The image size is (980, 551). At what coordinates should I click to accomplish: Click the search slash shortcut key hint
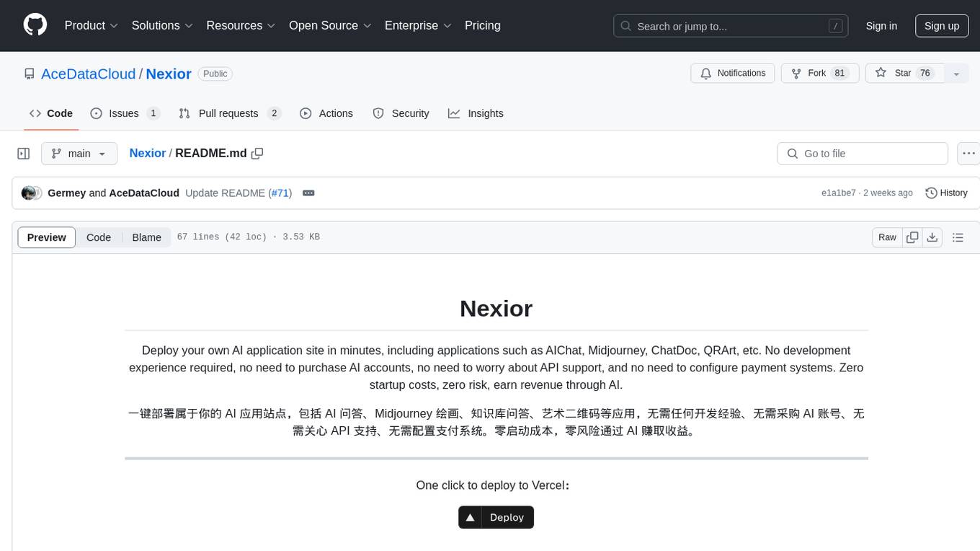836,26
